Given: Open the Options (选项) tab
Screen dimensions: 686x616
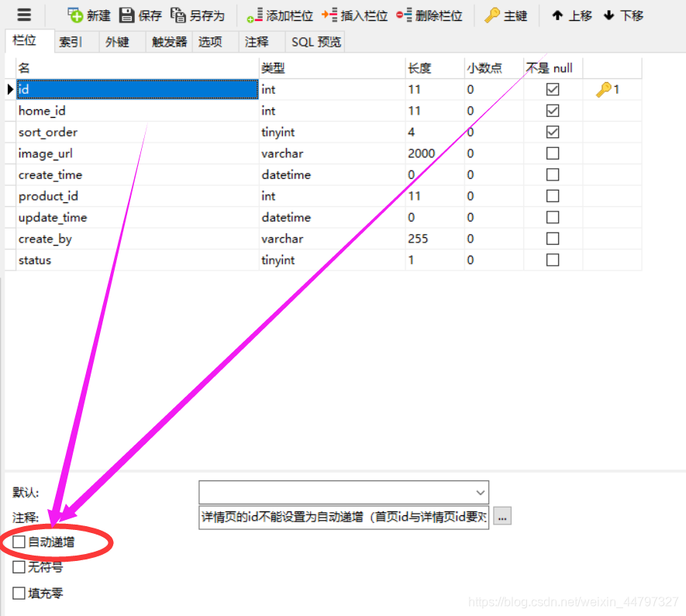Looking at the screenshot, I should pos(215,42).
